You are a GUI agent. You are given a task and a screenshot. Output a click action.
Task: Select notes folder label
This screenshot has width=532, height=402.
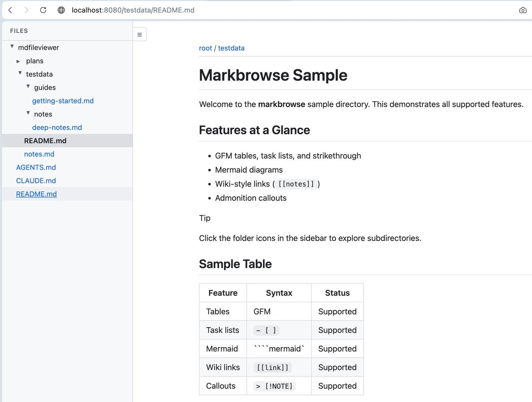point(43,114)
